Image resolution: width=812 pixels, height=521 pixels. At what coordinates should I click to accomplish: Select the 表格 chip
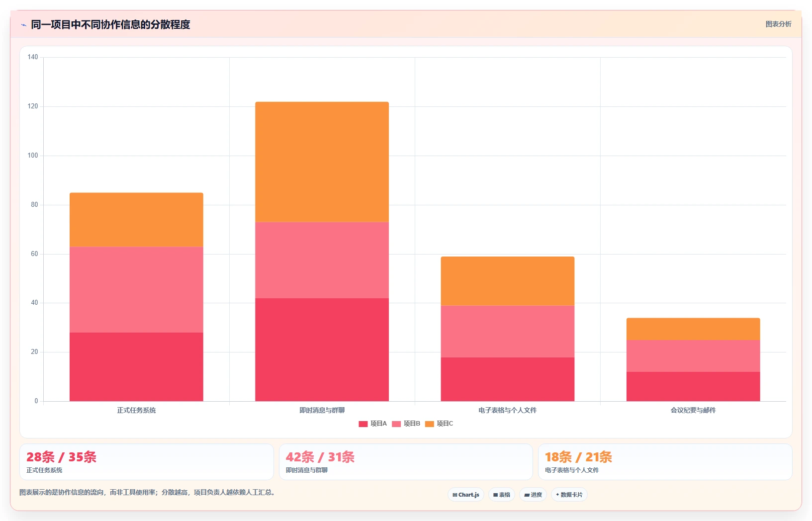coord(502,495)
